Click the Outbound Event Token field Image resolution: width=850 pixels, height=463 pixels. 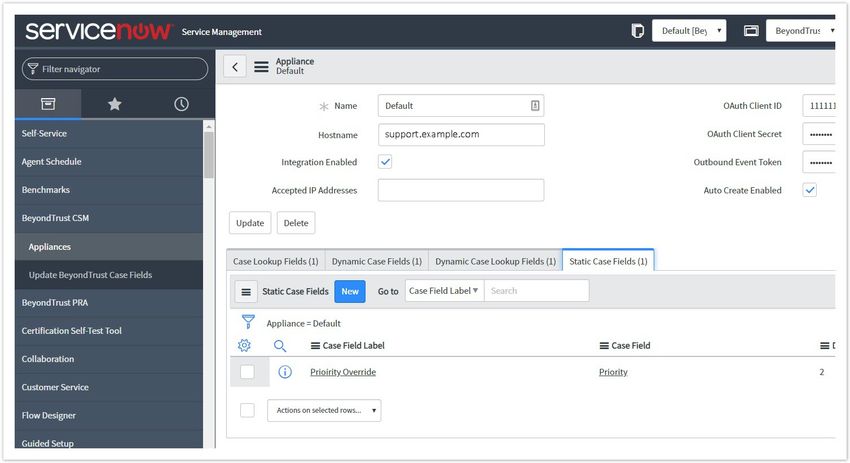pos(819,162)
